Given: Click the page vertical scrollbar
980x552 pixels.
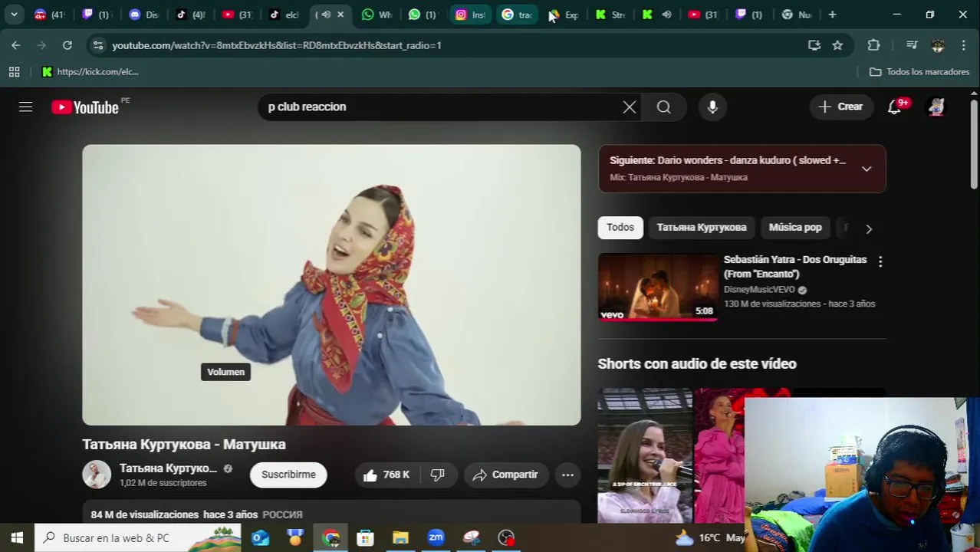Looking at the screenshot, I should pyautogui.click(x=974, y=144).
